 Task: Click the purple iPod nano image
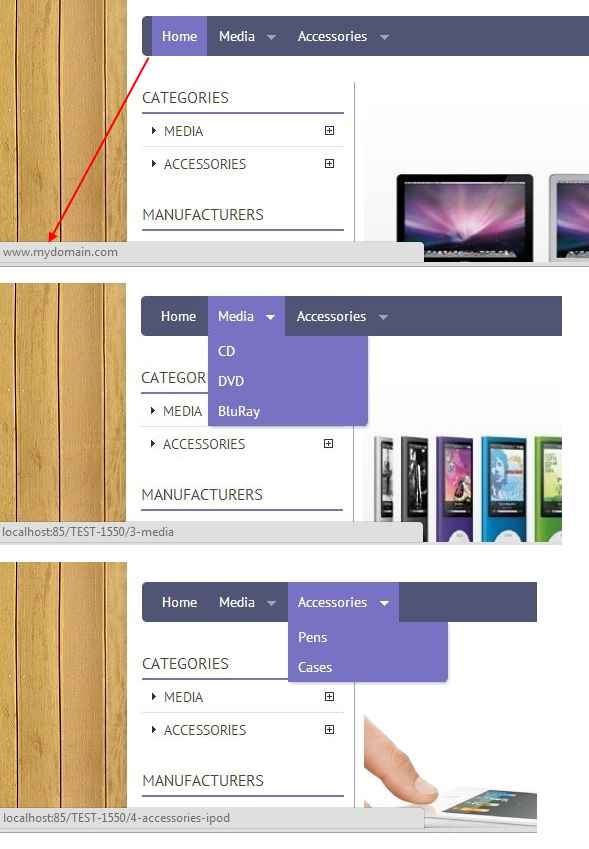point(454,489)
